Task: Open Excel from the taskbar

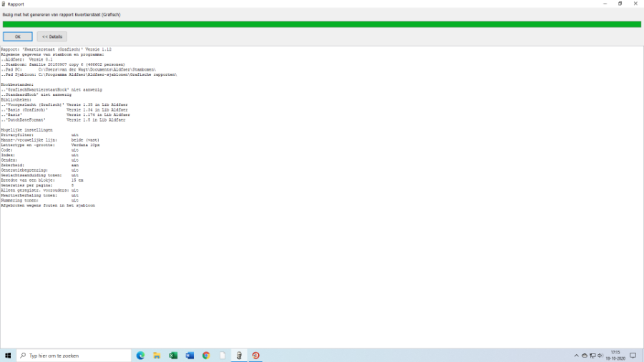Action: point(173,356)
